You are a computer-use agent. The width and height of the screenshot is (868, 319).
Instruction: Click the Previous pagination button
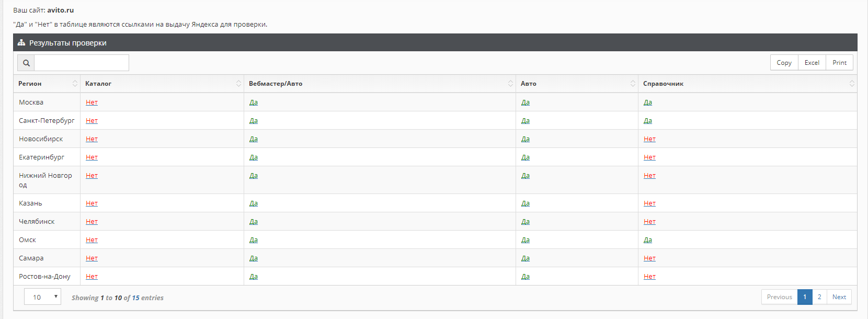pyautogui.click(x=779, y=297)
